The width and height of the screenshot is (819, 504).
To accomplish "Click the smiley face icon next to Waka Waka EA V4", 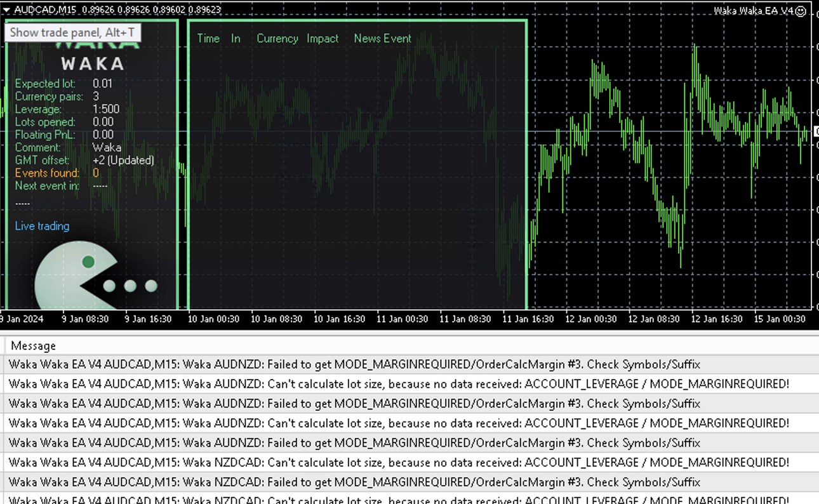I will (x=801, y=11).
